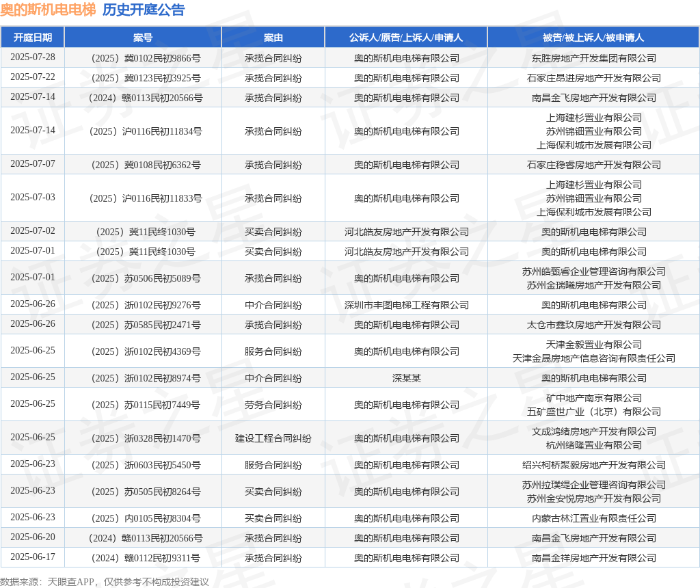This screenshot has width=700, height=588.
Task: Select case number (2025)内0105民初8304号
Action: 146,518
